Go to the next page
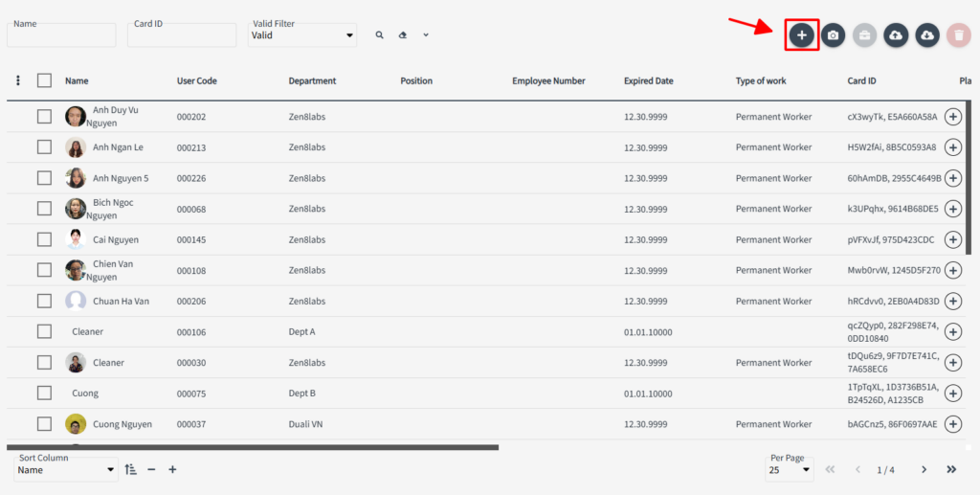This screenshot has height=495, width=980. [924, 469]
